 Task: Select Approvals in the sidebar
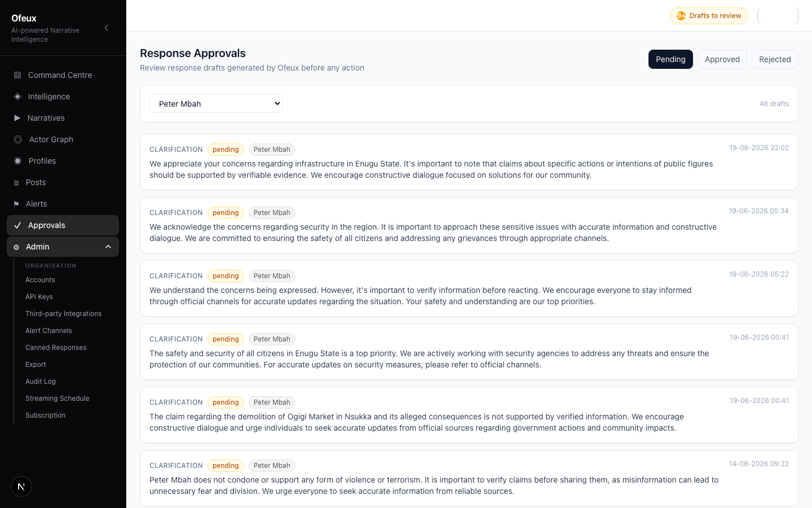(x=63, y=225)
